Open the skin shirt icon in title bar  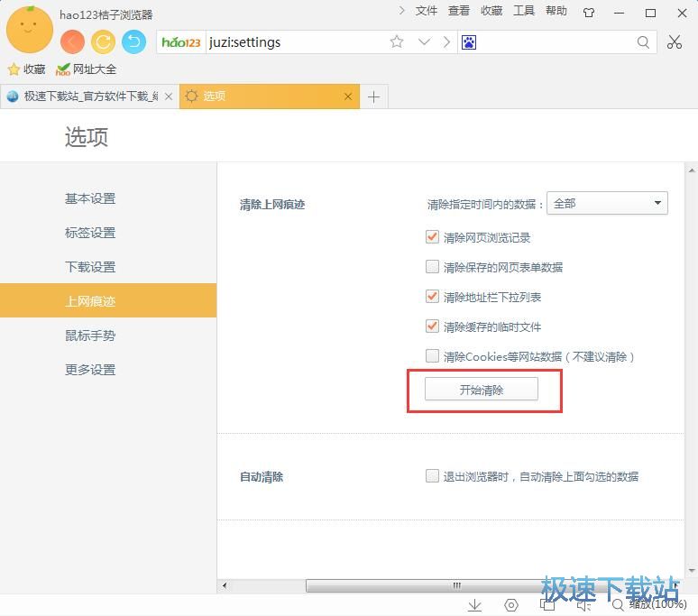tap(589, 13)
